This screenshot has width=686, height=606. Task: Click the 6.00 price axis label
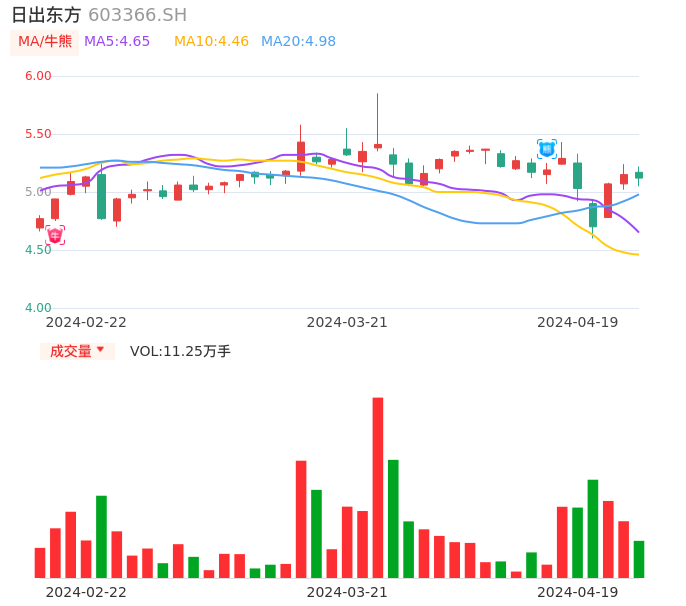point(38,76)
